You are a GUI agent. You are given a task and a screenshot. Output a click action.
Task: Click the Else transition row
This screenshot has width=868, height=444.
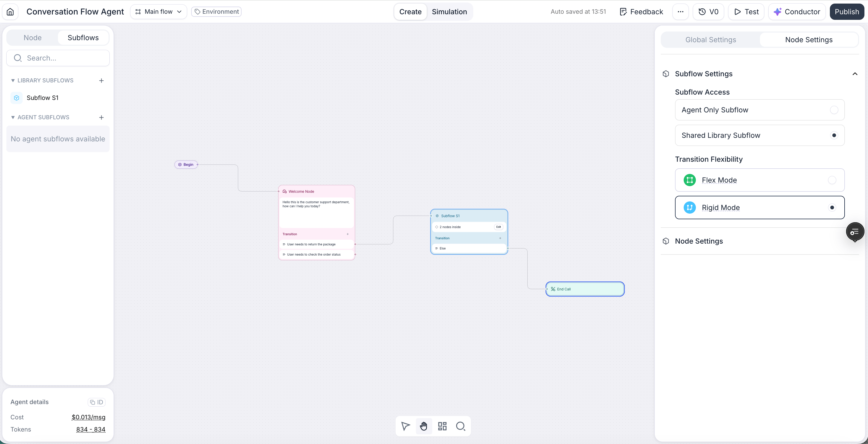(x=469, y=248)
